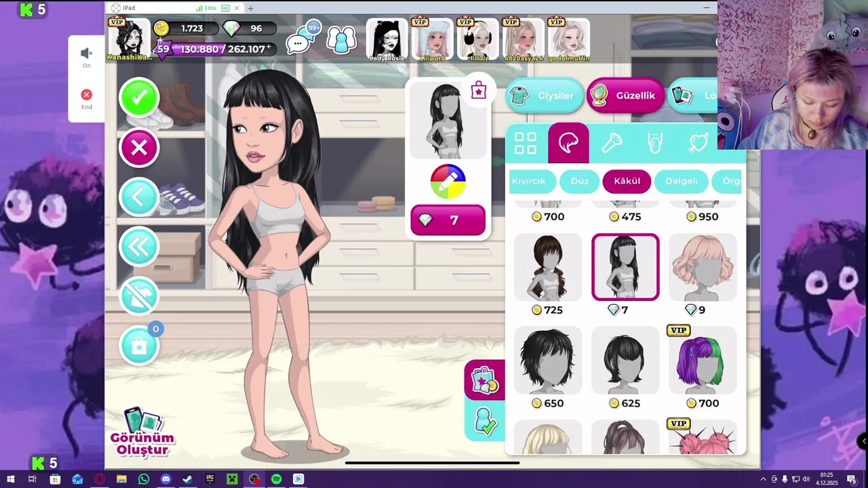Open KanashiKa profile avatar
The height and width of the screenshot is (488, 868).
[x=128, y=39]
